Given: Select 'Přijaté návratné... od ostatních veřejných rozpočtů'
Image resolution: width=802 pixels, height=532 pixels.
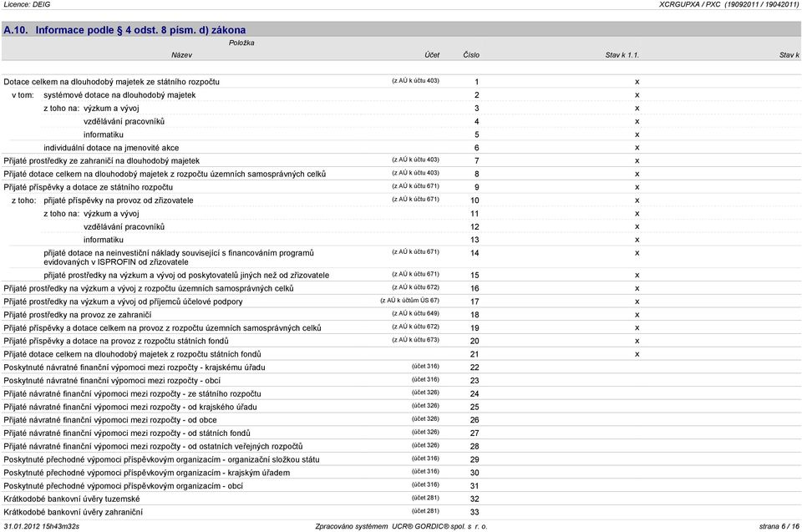Looking at the screenshot, I should click(153, 447).
